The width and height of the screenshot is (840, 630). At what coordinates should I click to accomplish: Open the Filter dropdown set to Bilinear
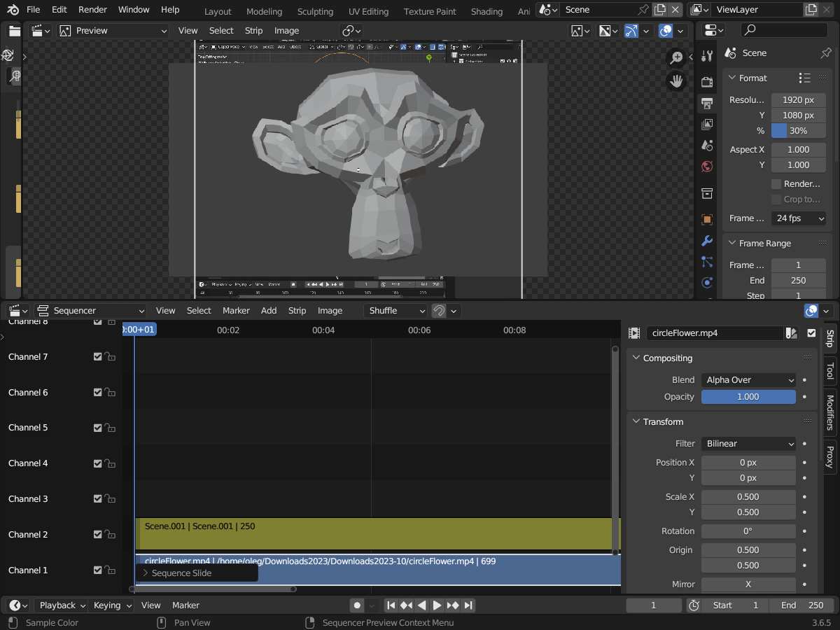click(x=748, y=443)
